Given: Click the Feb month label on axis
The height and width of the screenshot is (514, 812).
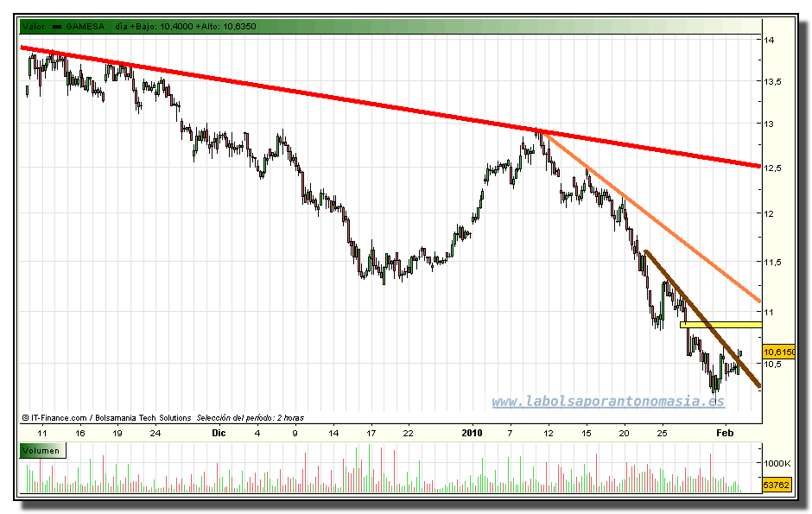Looking at the screenshot, I should coord(724,432).
